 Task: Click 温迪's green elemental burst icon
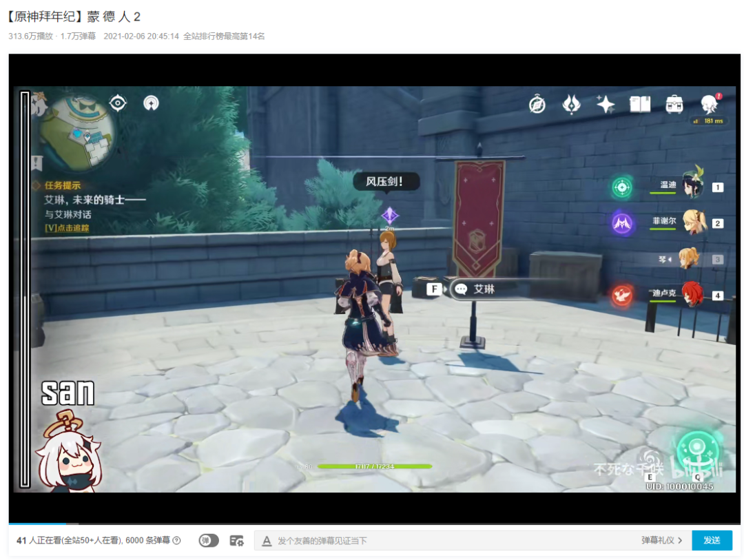(621, 187)
